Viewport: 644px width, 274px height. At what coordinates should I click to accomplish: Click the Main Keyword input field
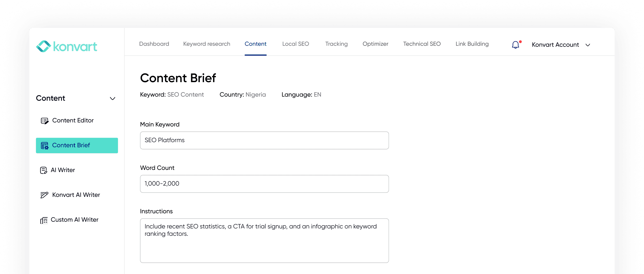pos(264,140)
